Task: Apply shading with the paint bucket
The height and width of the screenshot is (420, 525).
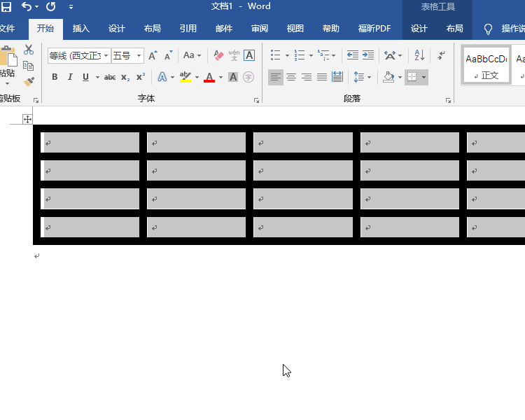Action: pyautogui.click(x=388, y=78)
